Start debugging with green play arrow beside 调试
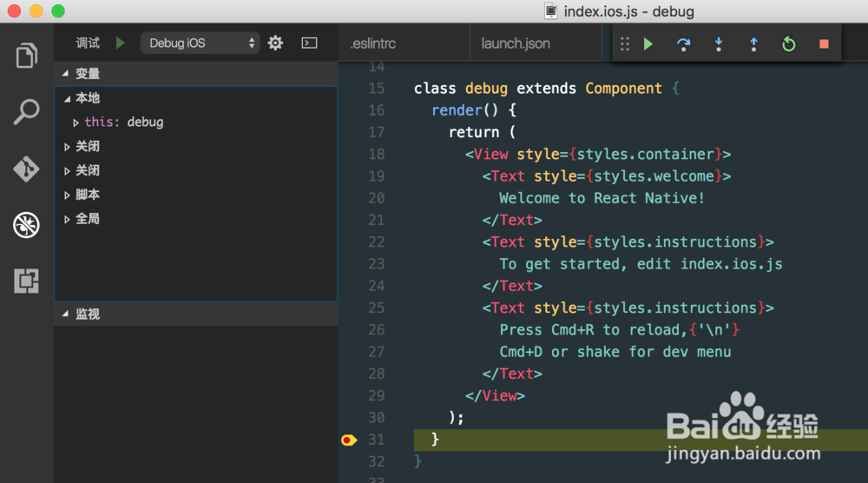Screen dimensions: 868x483 pos(120,43)
